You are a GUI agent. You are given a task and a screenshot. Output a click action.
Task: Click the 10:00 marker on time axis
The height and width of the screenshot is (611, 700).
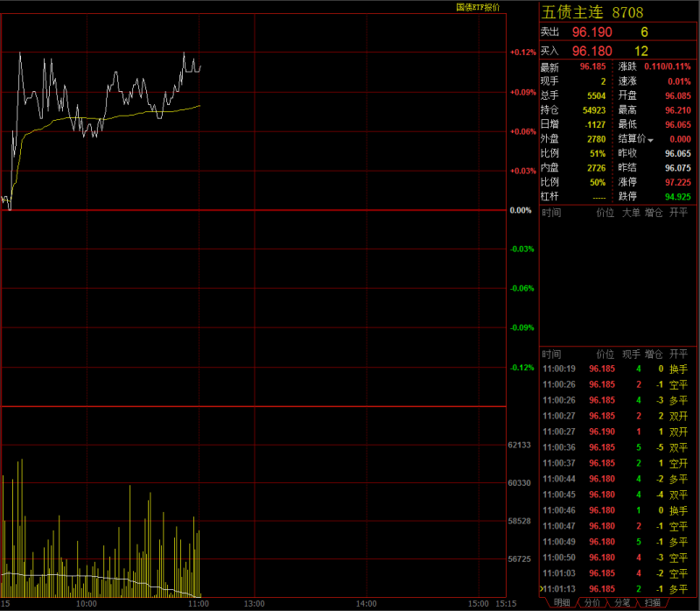click(86, 603)
